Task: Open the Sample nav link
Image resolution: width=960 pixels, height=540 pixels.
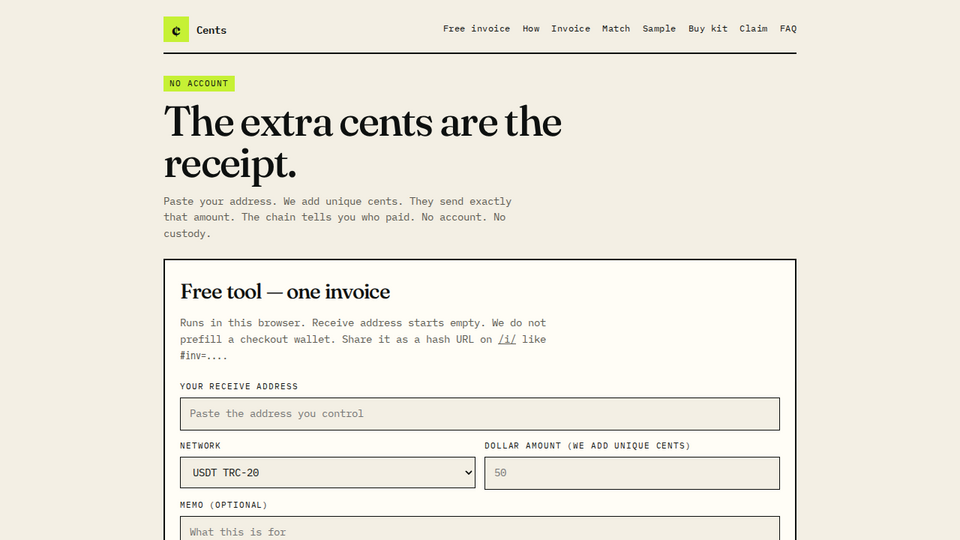Action: click(x=659, y=29)
